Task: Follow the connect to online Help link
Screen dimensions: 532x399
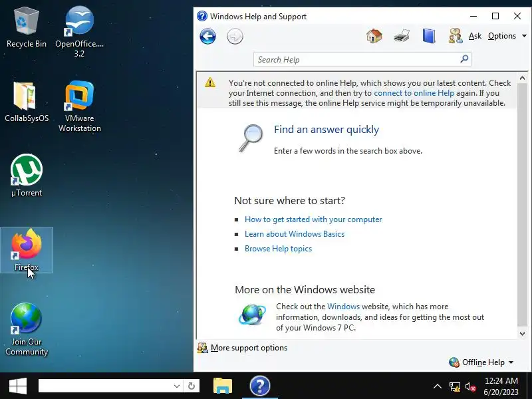Action: coord(414,93)
